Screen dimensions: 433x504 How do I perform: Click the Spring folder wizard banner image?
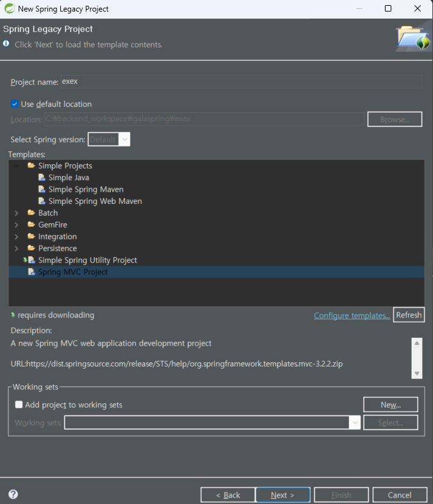pos(413,38)
